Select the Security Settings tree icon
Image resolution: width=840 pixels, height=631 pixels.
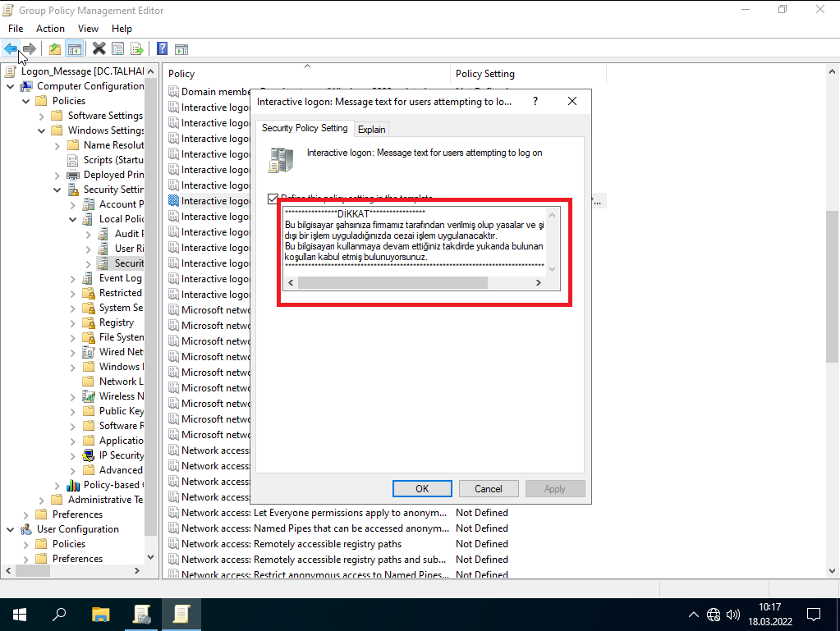tap(73, 190)
